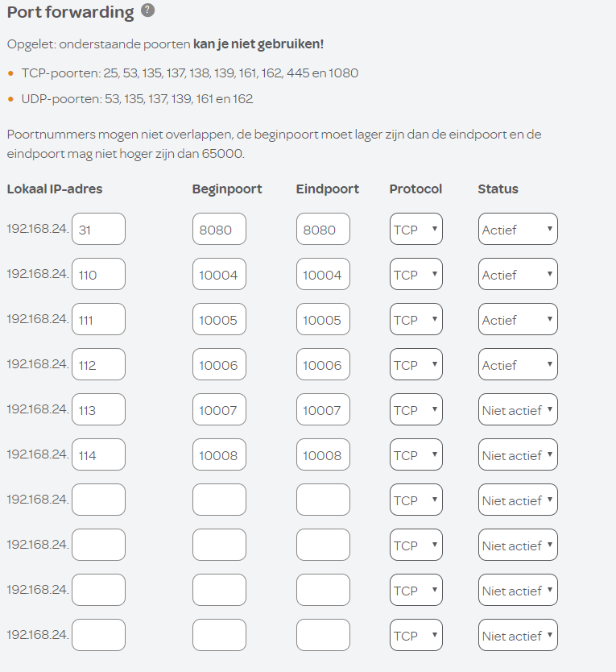Expand Status dropdown for port 10004 row
This screenshot has width=616, height=672.
518,275
